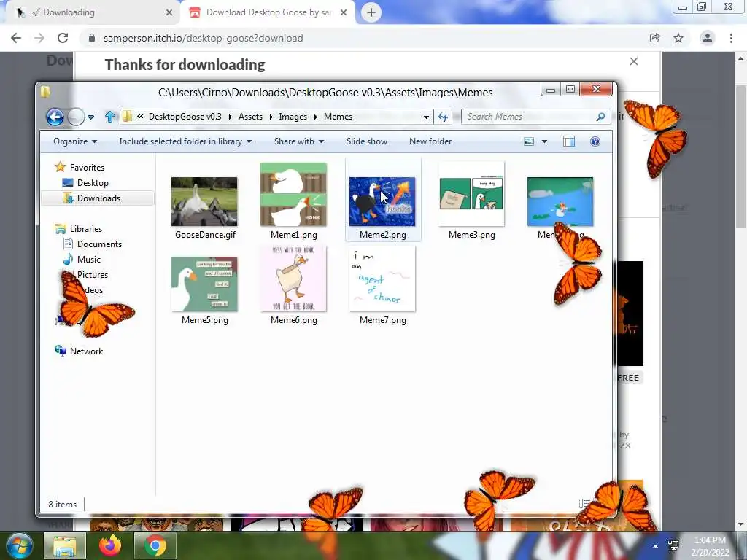Select the Meme6.png thumbnail
Image resolution: width=747 pixels, height=560 pixels.
(293, 279)
